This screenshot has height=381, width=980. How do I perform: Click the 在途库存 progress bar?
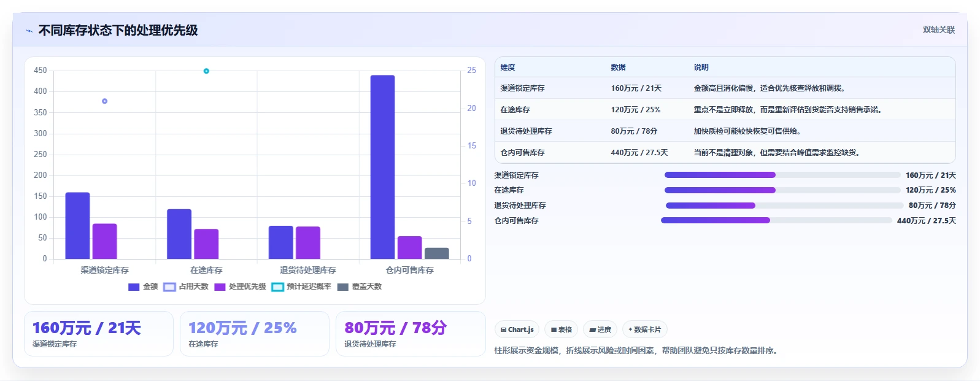(782, 190)
